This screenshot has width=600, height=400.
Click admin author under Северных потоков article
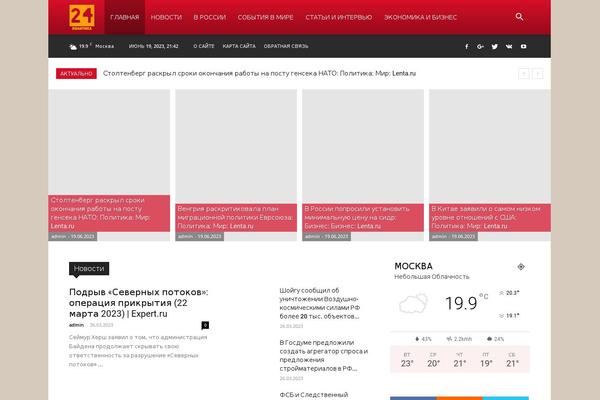point(76,325)
